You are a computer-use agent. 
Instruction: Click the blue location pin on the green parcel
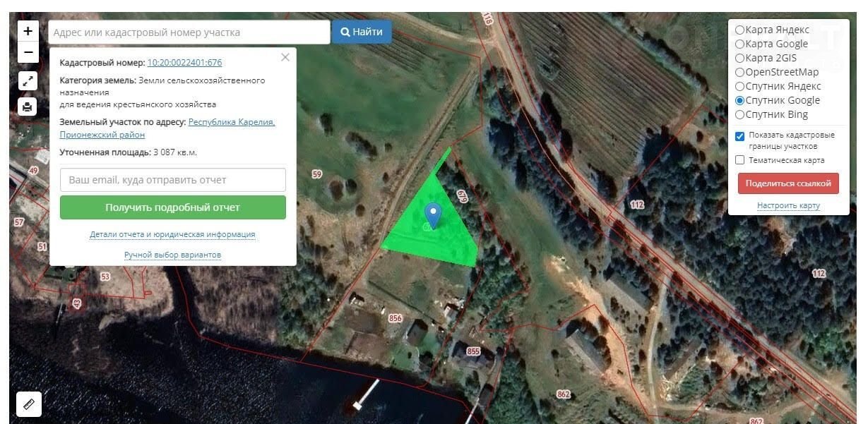[433, 215]
